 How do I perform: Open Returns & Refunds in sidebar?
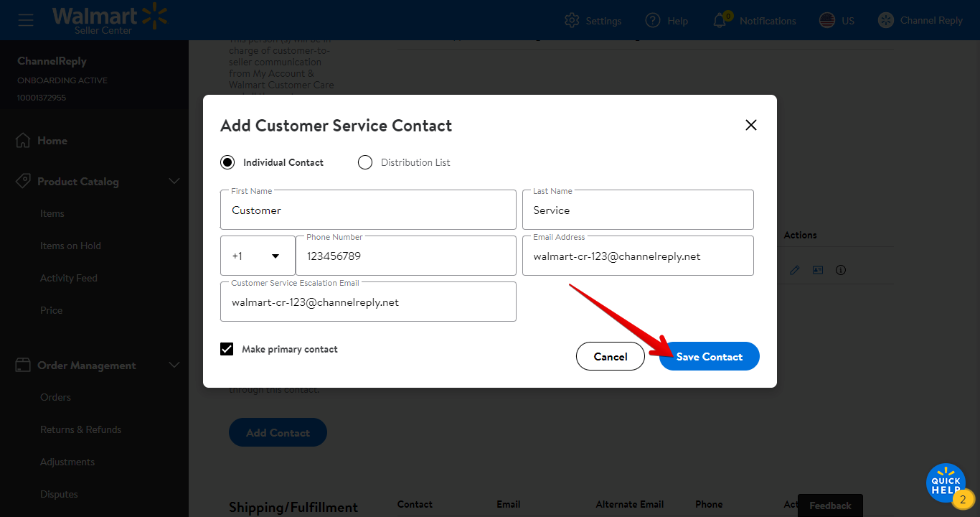click(81, 429)
